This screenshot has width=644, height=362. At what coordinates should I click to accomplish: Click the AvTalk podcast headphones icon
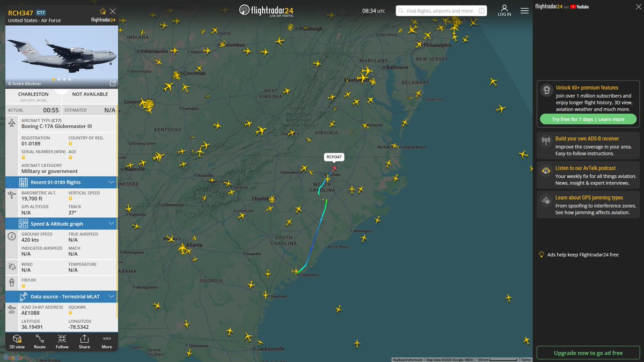(x=546, y=171)
